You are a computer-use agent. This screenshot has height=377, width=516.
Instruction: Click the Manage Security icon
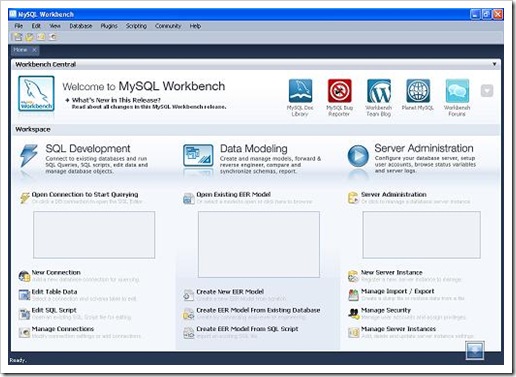coord(353,313)
